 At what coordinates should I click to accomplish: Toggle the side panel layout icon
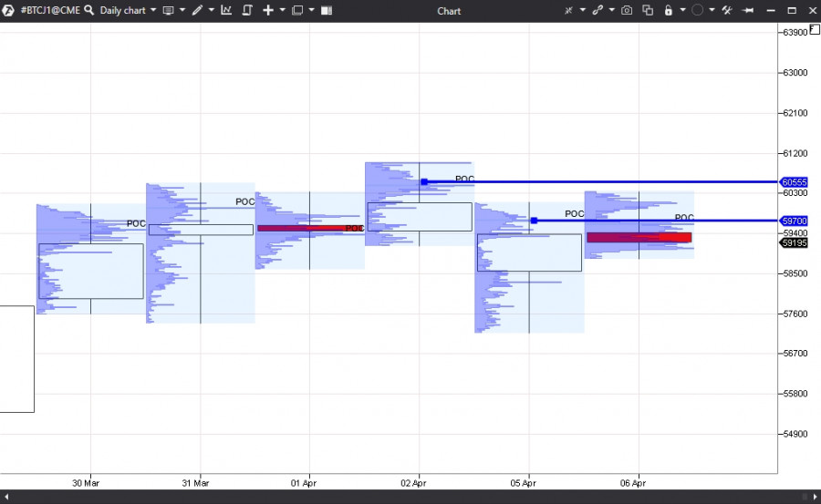(327, 10)
